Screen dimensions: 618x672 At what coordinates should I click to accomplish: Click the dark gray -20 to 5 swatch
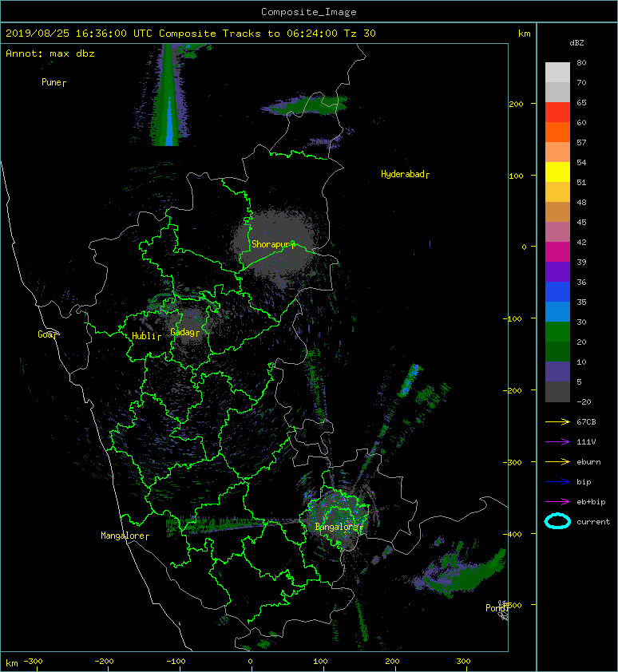tap(557, 392)
